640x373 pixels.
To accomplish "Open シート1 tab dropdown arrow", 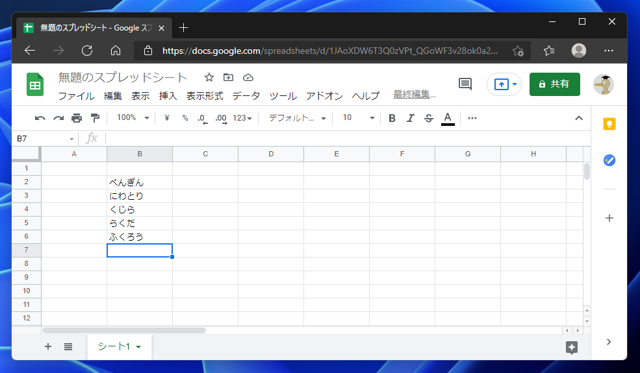I will pos(138,347).
